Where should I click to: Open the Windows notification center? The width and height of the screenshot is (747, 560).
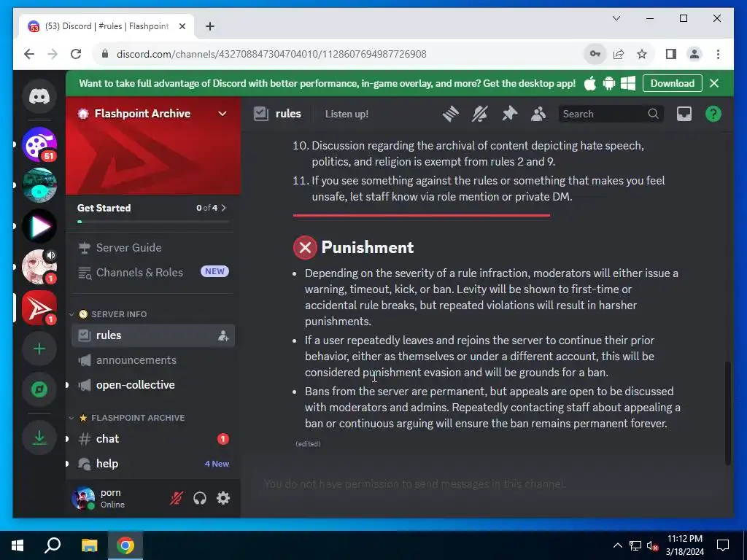tap(723, 545)
